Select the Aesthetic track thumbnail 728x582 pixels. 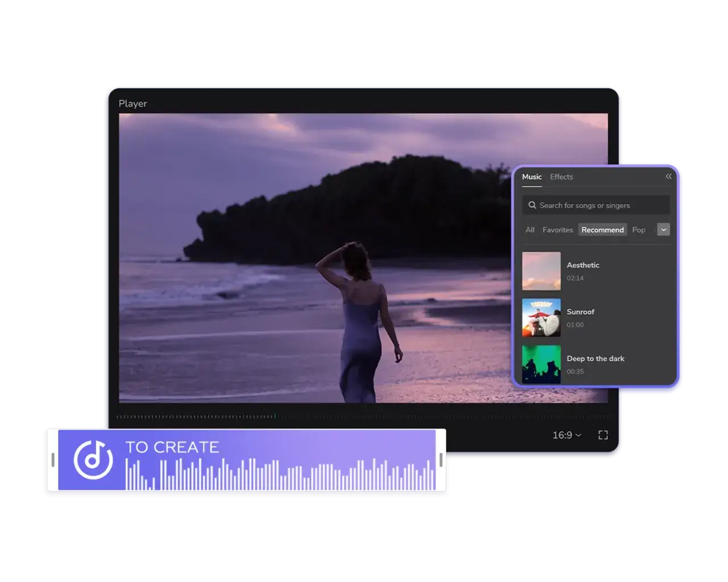coord(541,271)
